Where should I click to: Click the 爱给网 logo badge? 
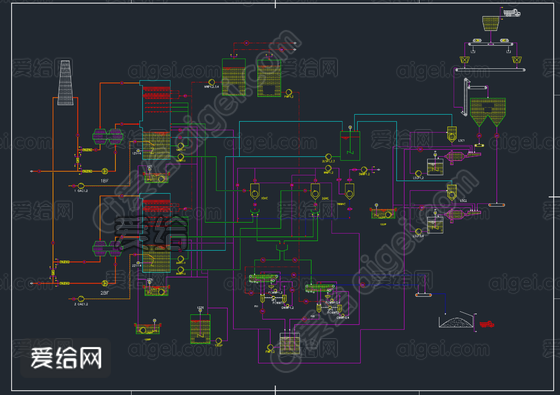pyautogui.click(x=66, y=358)
